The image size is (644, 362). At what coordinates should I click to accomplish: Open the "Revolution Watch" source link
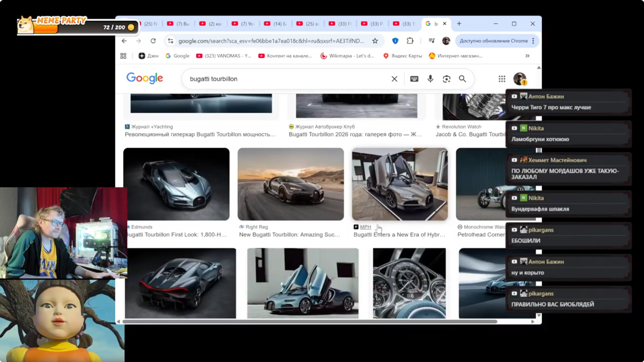[459, 127]
